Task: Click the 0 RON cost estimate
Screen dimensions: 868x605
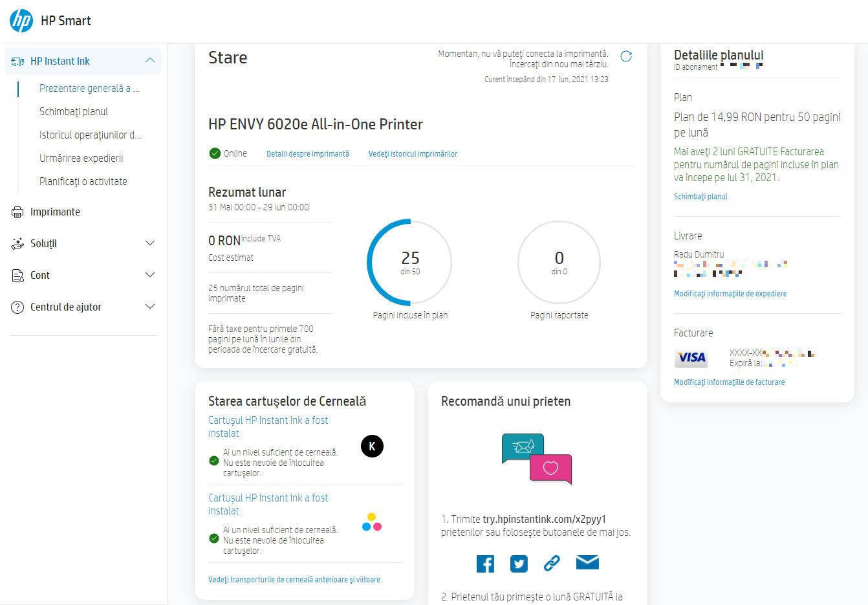Action: 224,241
